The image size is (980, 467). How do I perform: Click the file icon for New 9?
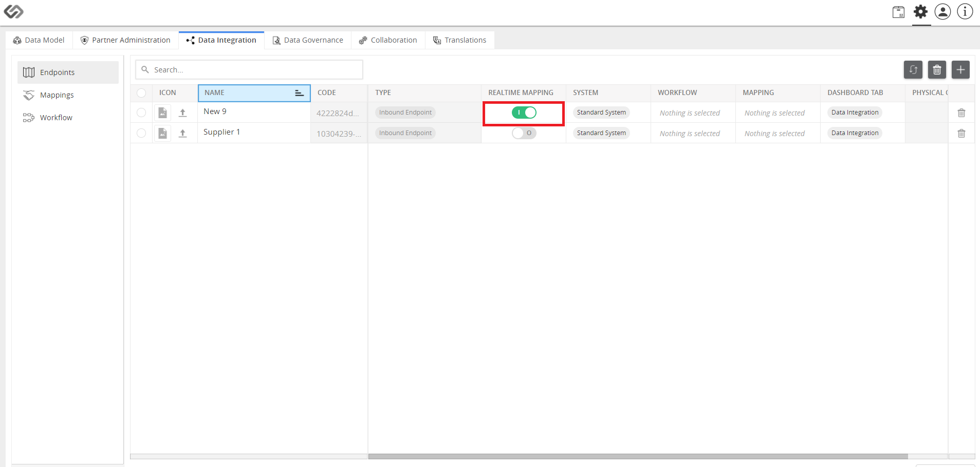pyautogui.click(x=162, y=113)
